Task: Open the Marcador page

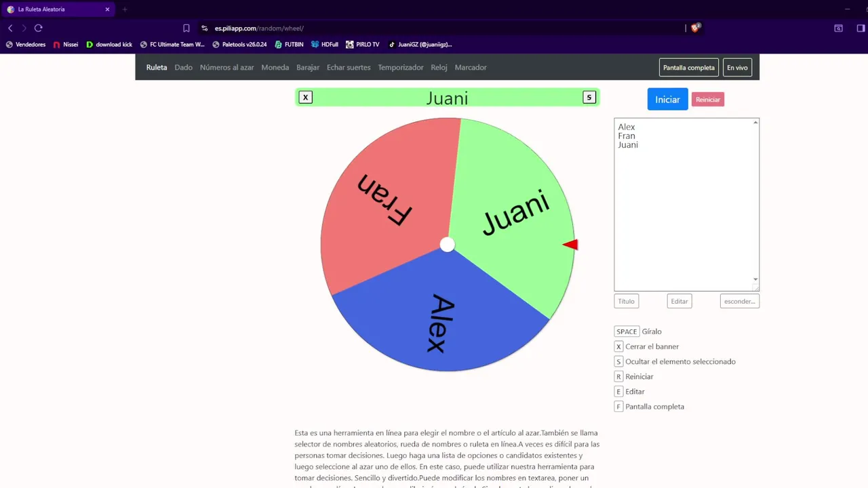Action: (471, 67)
